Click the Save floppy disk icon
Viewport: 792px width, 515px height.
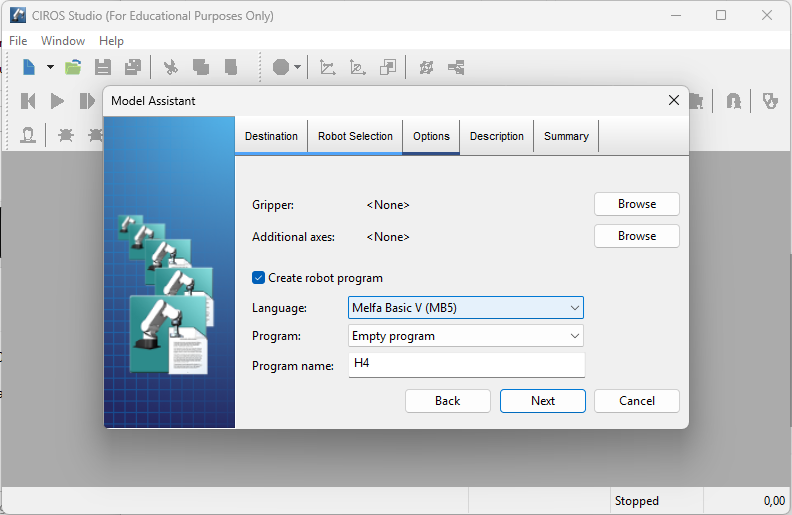[103, 67]
